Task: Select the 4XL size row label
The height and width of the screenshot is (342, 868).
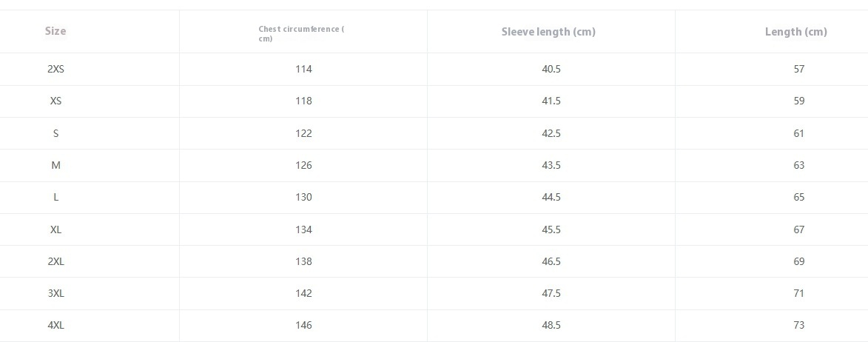Action: 55,325
